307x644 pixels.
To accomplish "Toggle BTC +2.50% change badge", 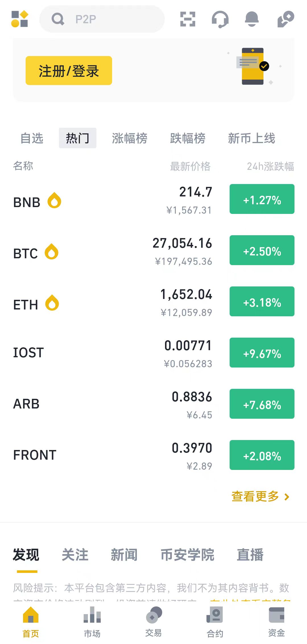I will [x=262, y=250].
